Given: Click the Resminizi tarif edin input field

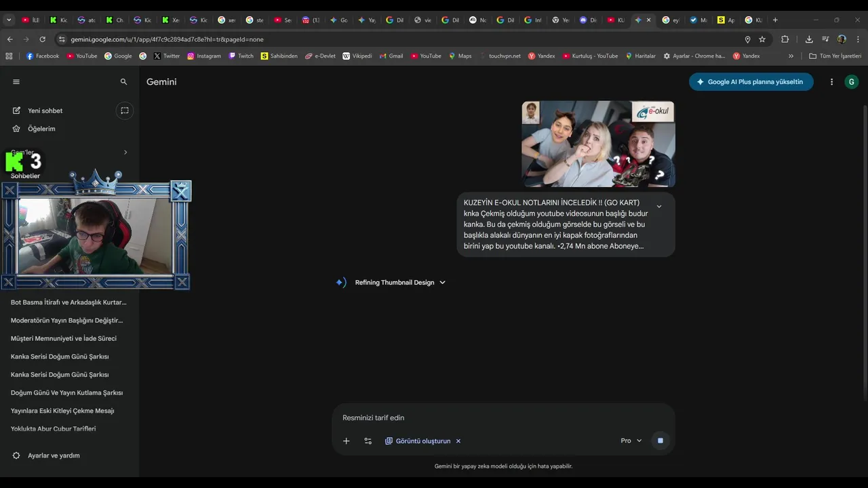Looking at the screenshot, I should tap(503, 418).
